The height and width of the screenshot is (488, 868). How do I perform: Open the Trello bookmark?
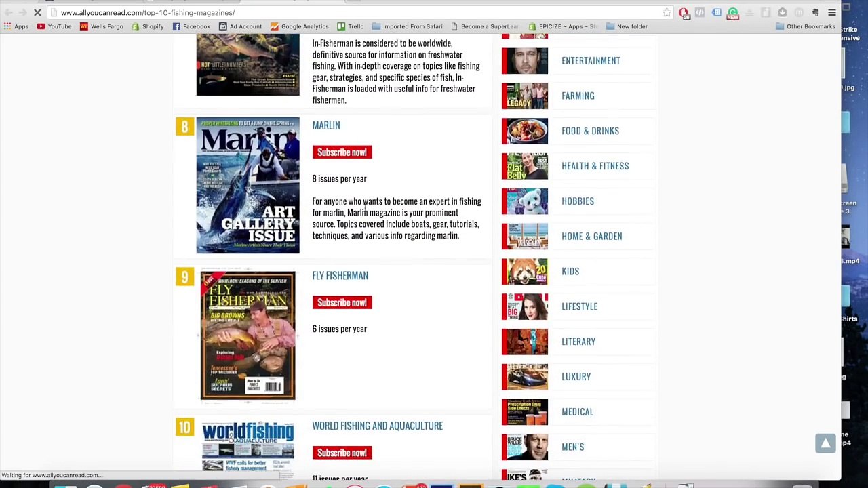pyautogui.click(x=350, y=26)
